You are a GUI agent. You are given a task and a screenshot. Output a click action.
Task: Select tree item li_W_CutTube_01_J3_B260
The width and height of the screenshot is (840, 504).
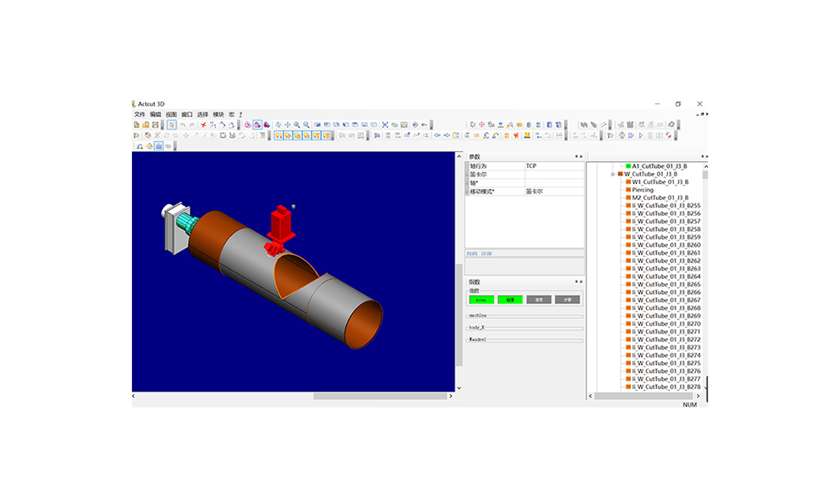666,244
